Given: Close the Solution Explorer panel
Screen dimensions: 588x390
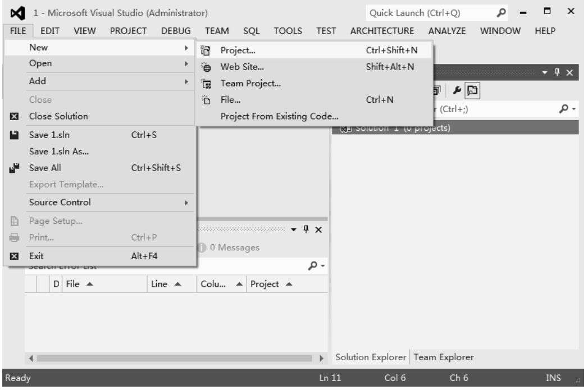Looking at the screenshot, I should tap(569, 72).
